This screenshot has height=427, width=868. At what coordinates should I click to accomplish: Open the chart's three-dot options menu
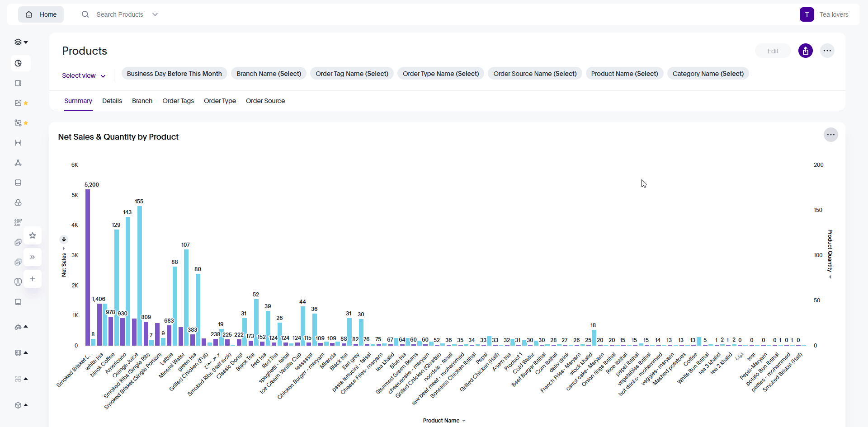click(831, 135)
